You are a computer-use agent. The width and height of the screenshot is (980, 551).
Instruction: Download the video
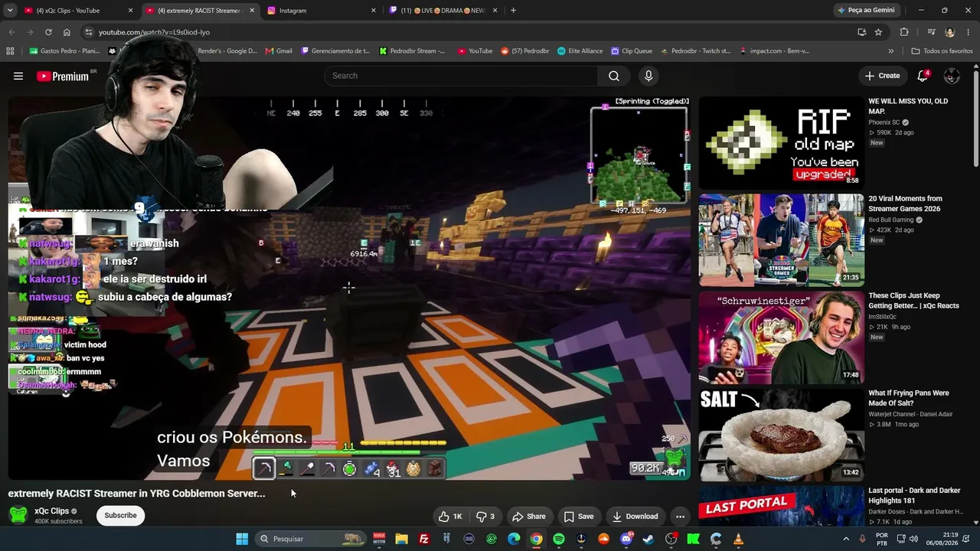(635, 517)
